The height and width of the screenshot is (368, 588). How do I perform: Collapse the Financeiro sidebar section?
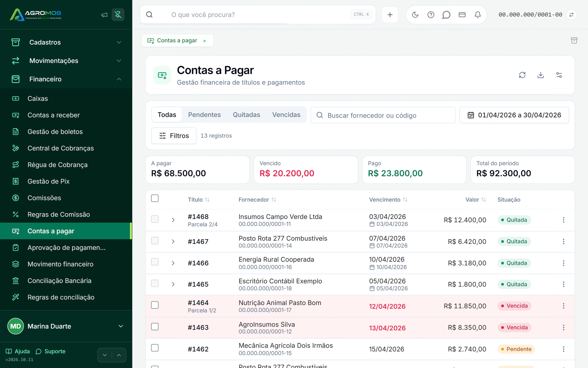[x=66, y=79]
